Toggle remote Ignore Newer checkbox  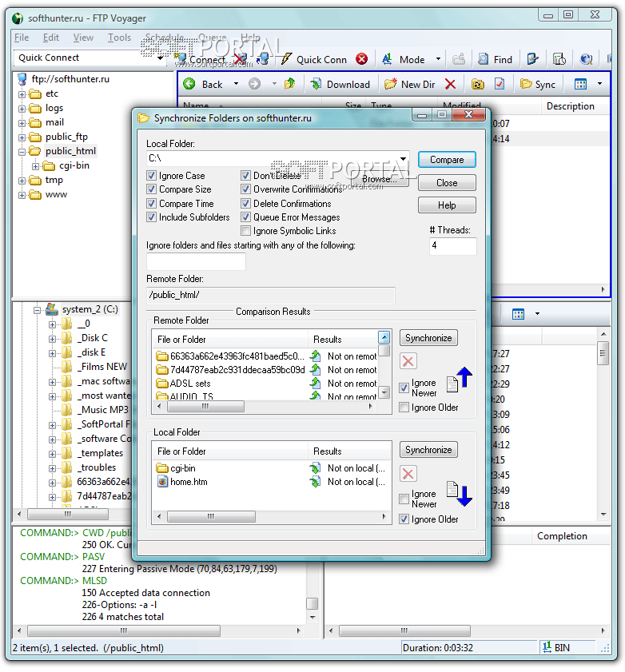pyautogui.click(x=404, y=388)
